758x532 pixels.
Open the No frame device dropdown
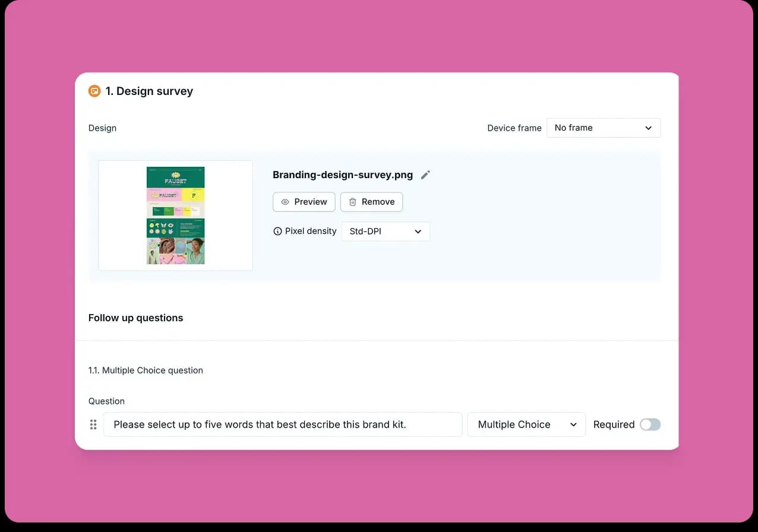point(603,128)
